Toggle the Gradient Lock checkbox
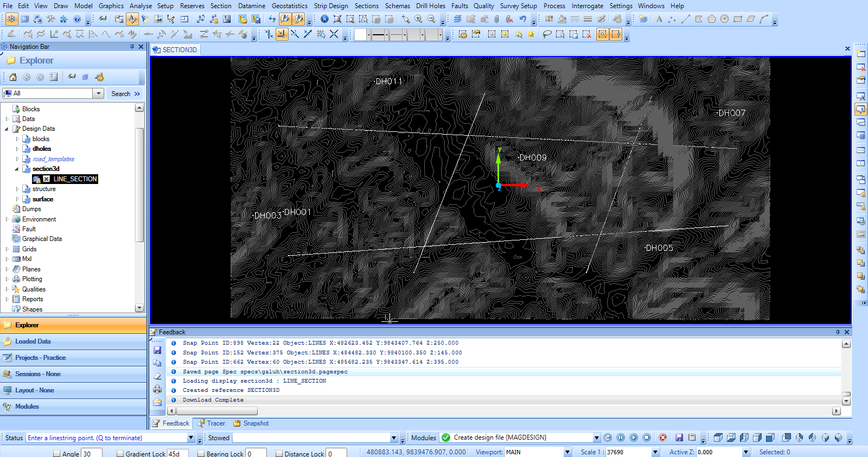868x457 pixels. (x=120, y=454)
